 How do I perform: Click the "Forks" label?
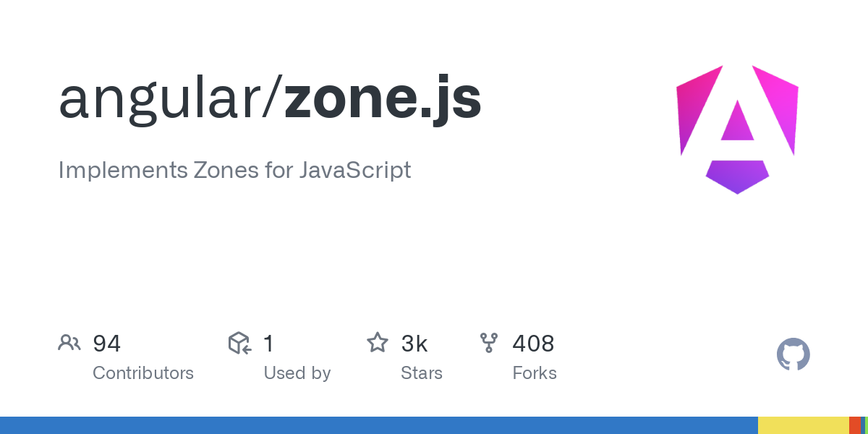pos(535,373)
